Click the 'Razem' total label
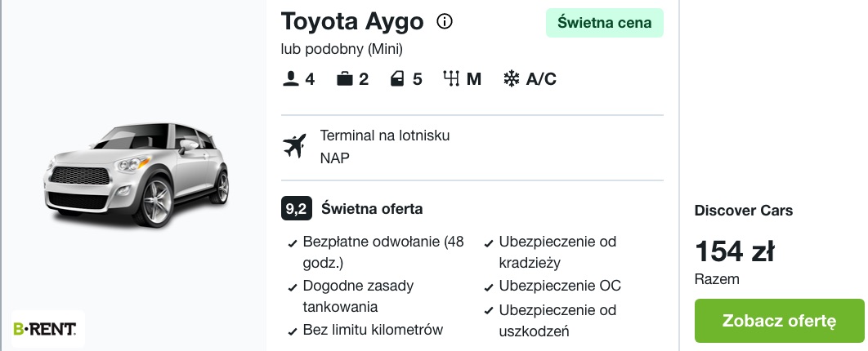The height and width of the screenshot is (351, 868). 717,279
